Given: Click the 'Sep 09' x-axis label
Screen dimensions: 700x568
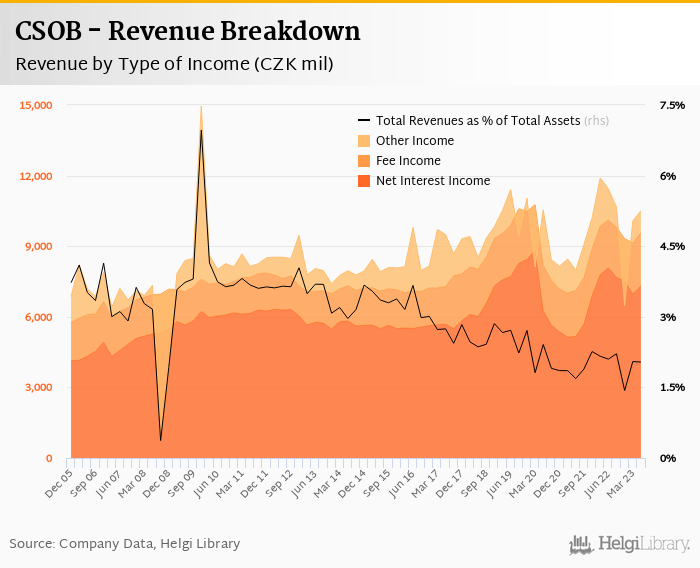Looking at the screenshot, I should [181, 484].
